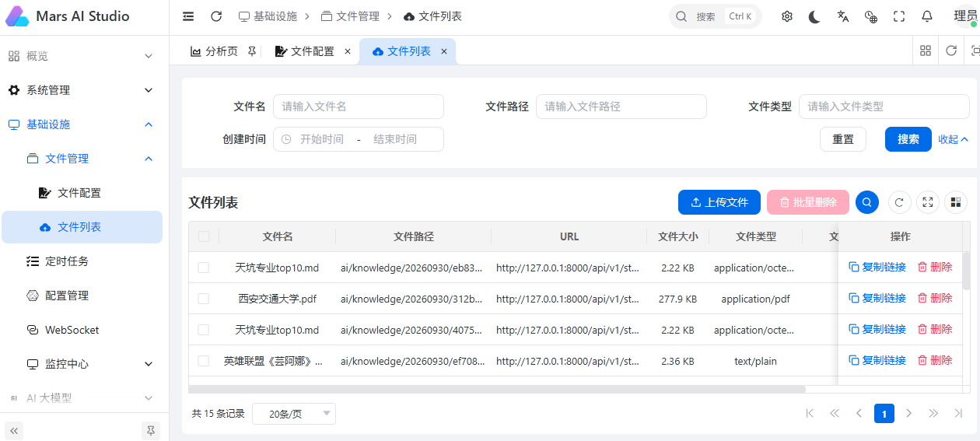
Task: Click the 上传文件 button
Action: [x=719, y=202]
